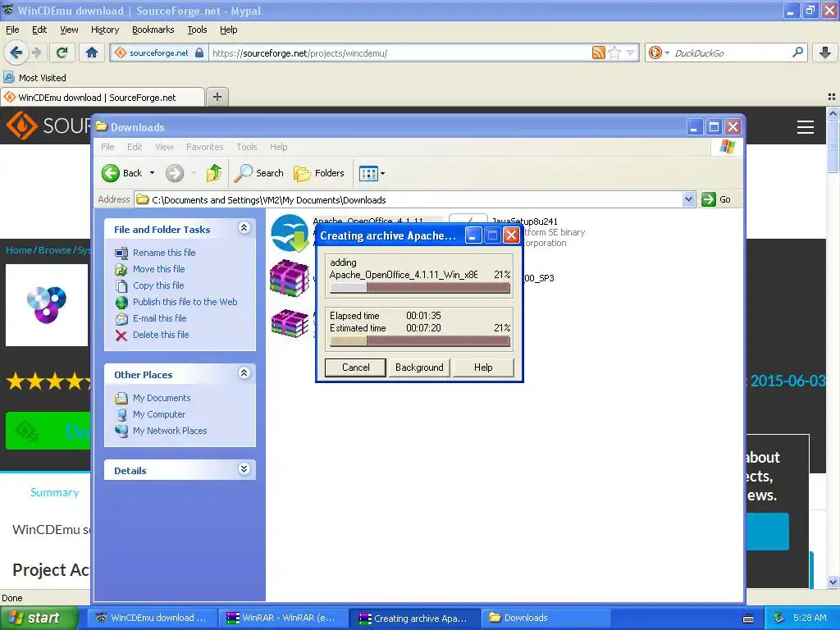
Task: Click the site identity lock icon
Action: click(x=199, y=52)
